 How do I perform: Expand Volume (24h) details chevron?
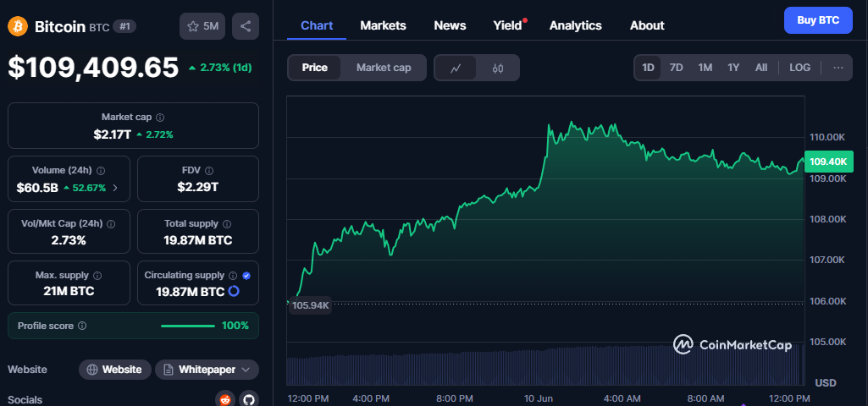pyautogui.click(x=115, y=188)
